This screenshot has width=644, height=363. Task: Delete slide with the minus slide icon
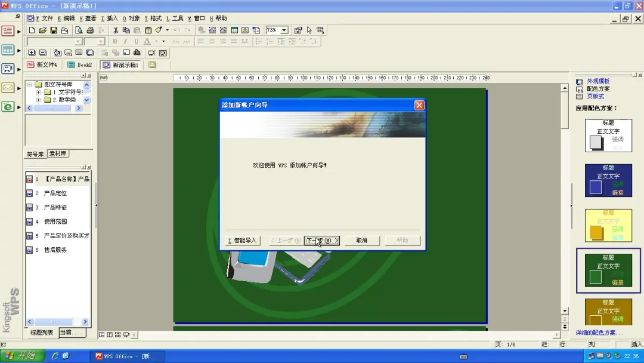pos(43,53)
